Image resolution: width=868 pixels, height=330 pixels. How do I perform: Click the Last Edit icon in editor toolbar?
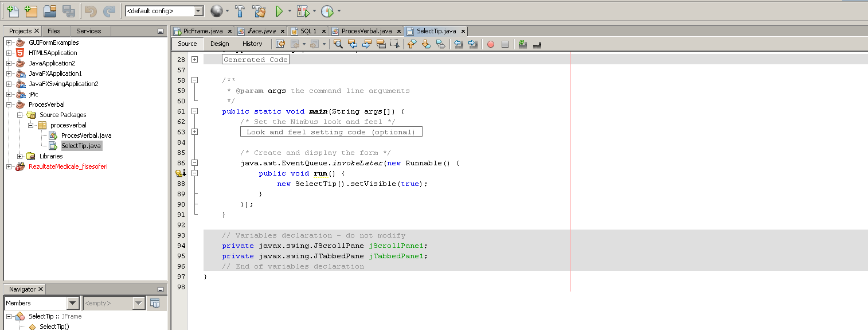[x=280, y=44]
